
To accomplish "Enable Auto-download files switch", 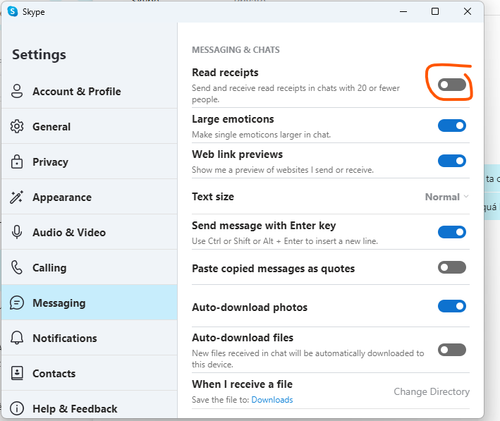I will (x=452, y=350).
